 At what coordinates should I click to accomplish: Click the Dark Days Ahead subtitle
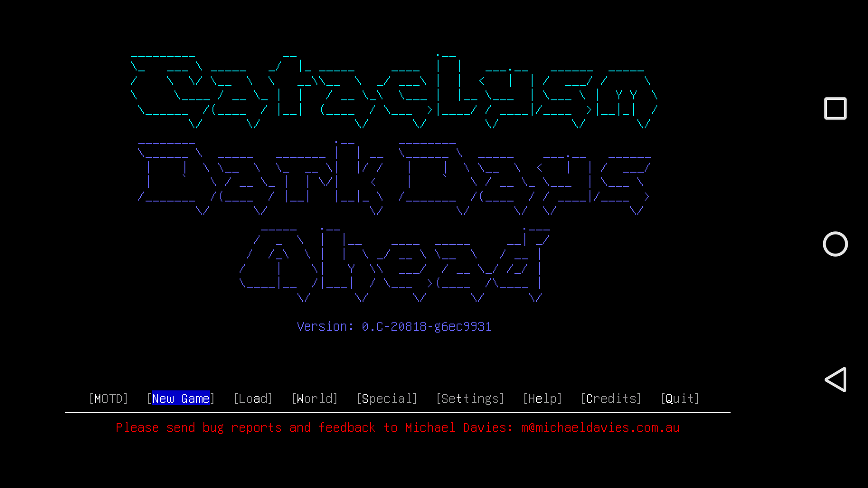coord(394,221)
